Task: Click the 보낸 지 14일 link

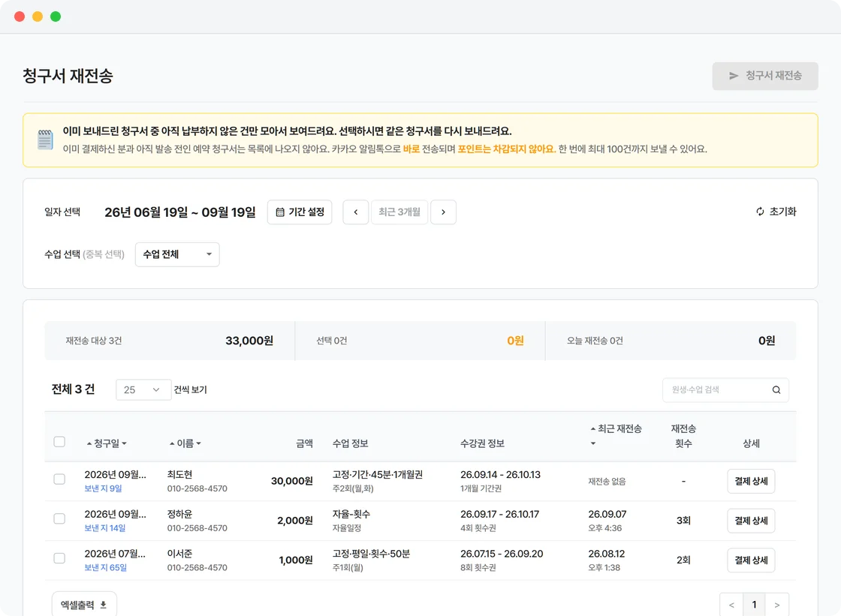Action: tap(104, 528)
